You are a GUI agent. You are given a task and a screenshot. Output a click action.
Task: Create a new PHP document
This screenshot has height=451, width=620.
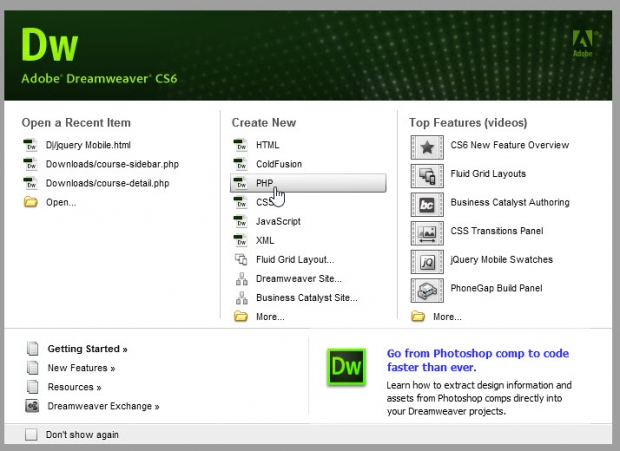click(x=308, y=183)
